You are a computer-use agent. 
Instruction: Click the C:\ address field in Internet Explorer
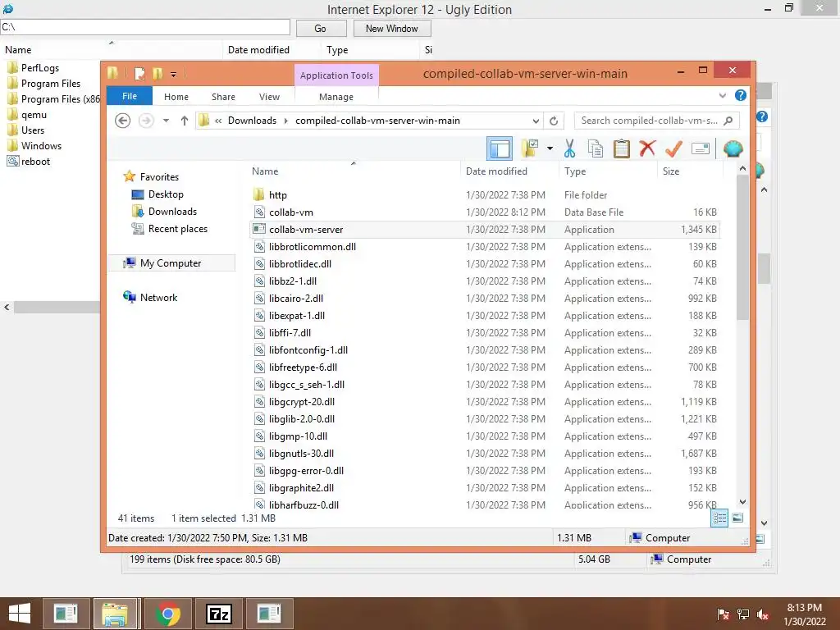coord(144,27)
